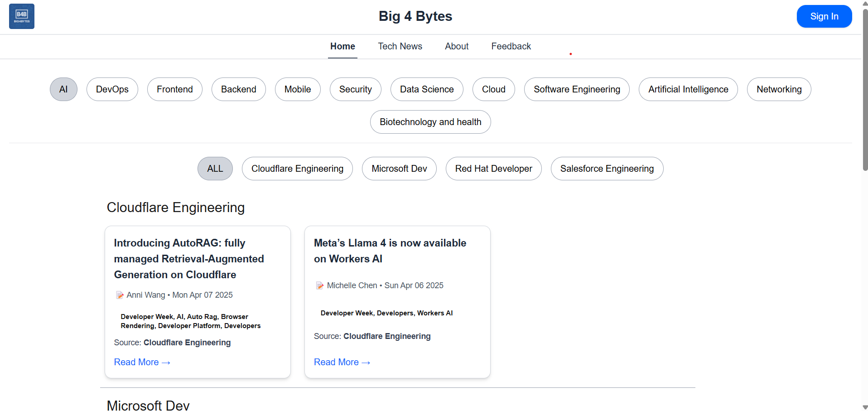This screenshot has width=868, height=411.
Task: Pick the Networking category chip
Action: coord(779,89)
